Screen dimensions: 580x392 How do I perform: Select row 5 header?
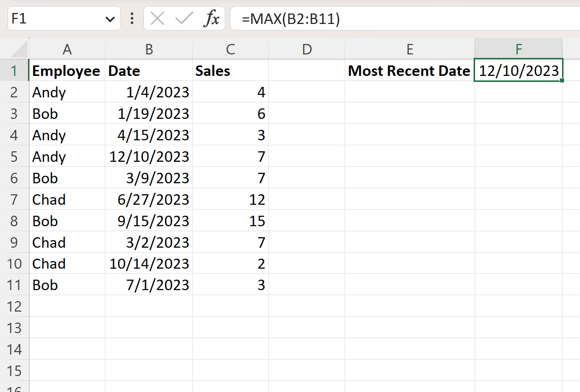pos(14,156)
